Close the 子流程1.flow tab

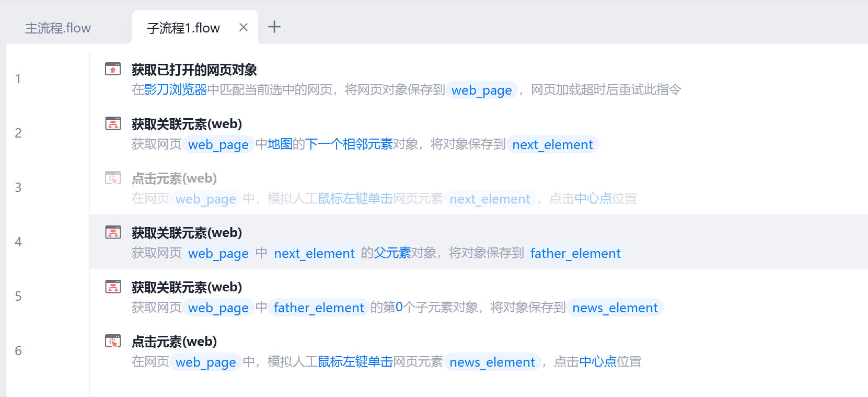tap(244, 27)
